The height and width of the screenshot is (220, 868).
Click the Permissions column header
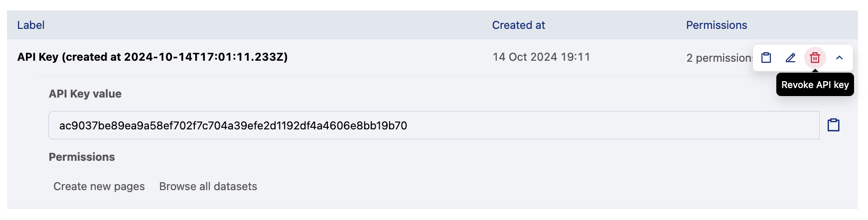(x=717, y=25)
